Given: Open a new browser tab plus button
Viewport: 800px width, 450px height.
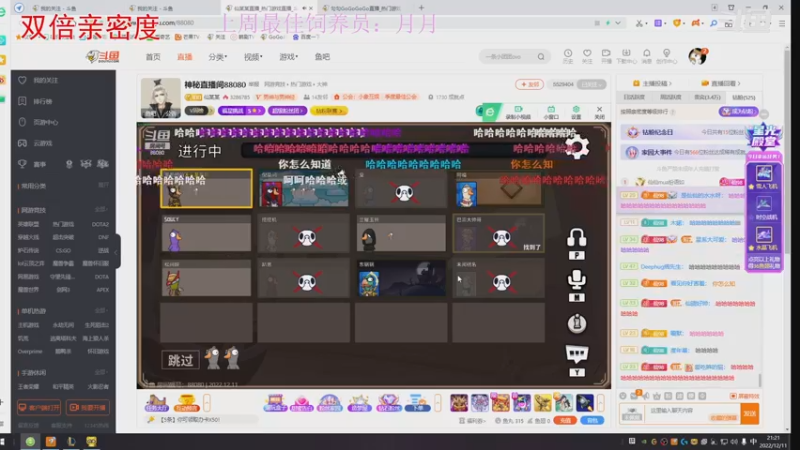Looking at the screenshot, I should [421, 8].
